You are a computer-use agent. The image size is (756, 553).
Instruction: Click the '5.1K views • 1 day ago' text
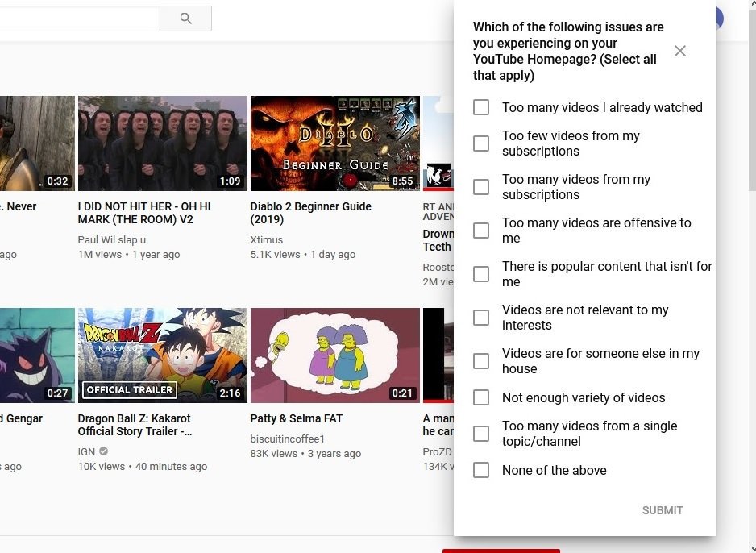coord(303,255)
